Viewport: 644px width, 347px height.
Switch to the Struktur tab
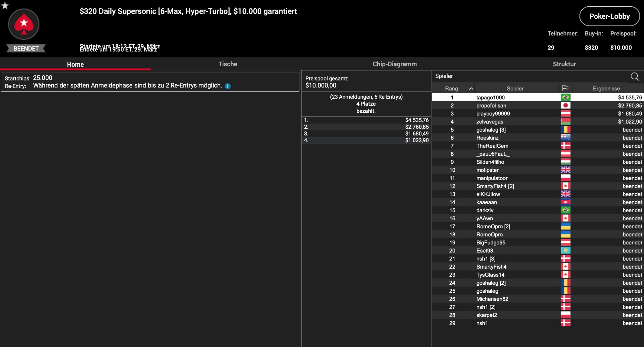click(564, 64)
